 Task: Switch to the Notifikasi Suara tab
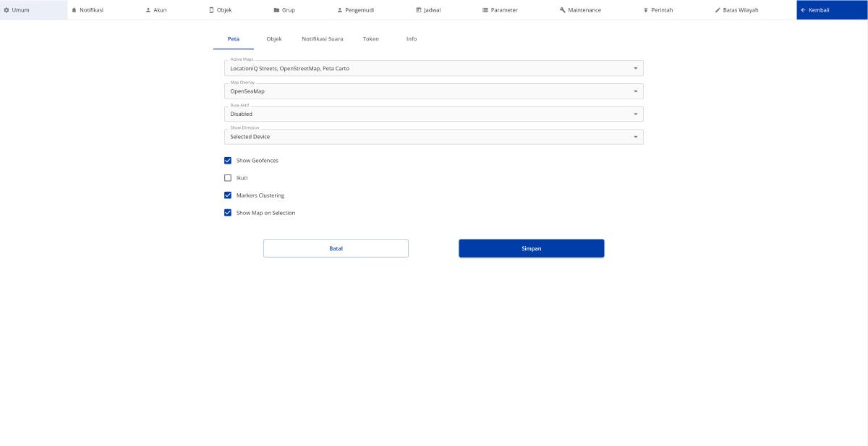(x=323, y=39)
